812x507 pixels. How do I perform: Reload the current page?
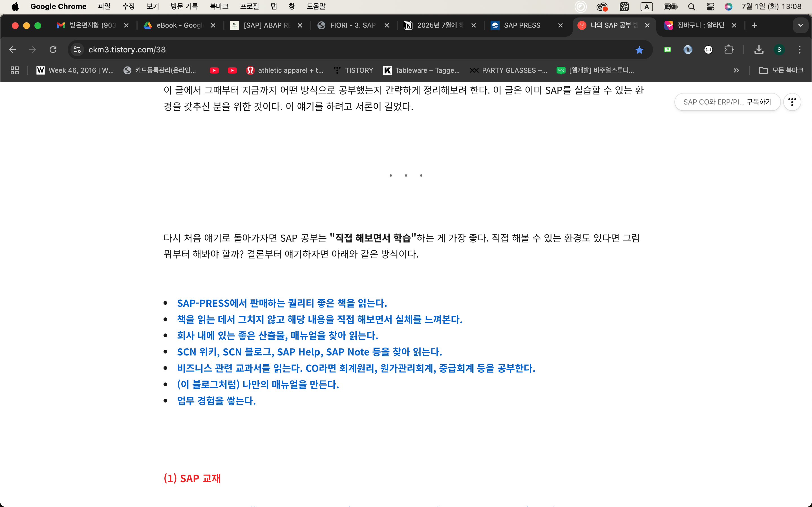click(53, 50)
